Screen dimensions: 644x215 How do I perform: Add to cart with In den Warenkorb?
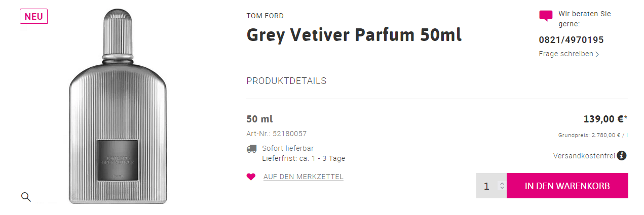click(567, 186)
